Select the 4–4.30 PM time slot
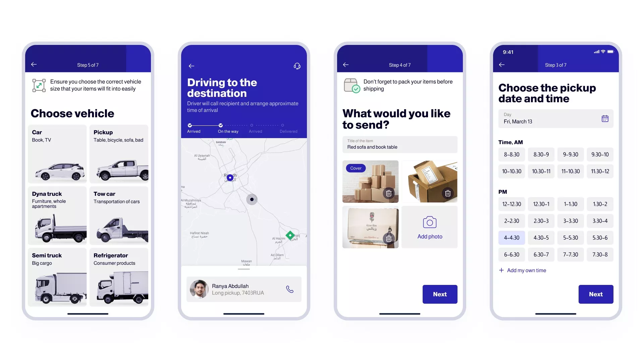This screenshot has width=644, height=362. pyautogui.click(x=511, y=238)
